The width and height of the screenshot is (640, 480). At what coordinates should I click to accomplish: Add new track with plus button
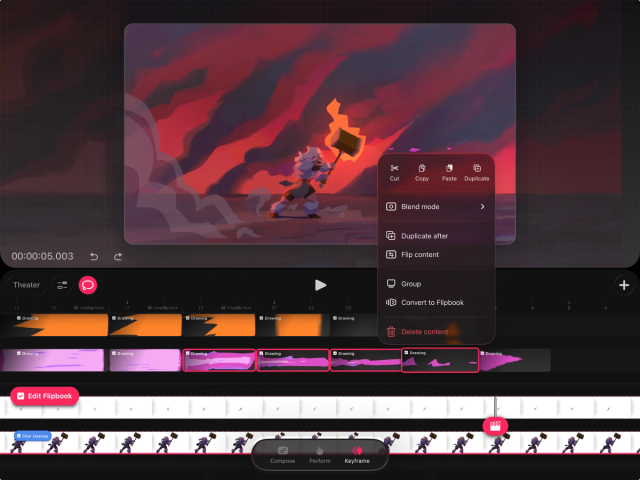tap(624, 285)
